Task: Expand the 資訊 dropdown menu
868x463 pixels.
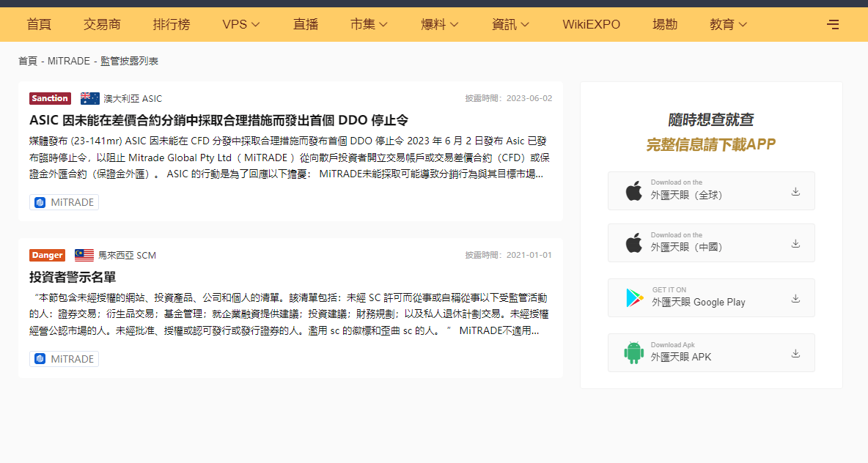Action: pos(510,24)
